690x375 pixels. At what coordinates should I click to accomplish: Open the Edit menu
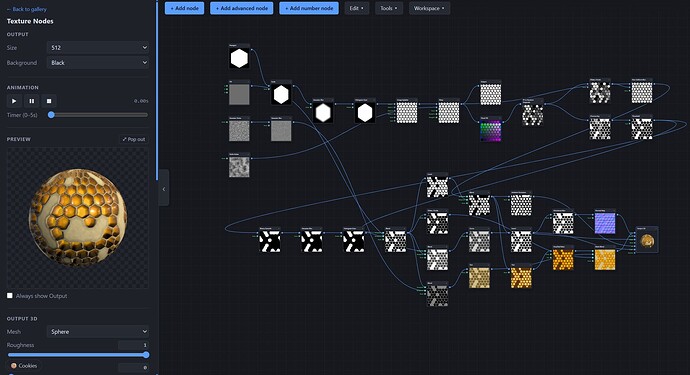click(x=356, y=8)
